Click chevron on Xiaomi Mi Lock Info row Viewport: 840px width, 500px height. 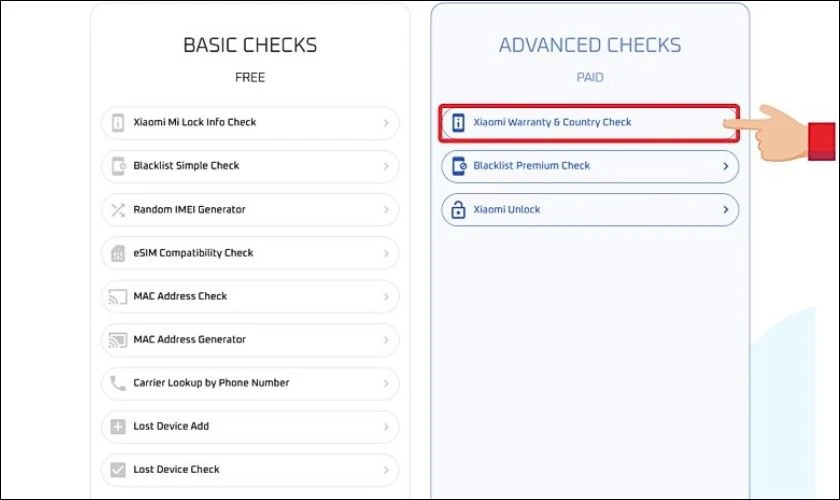(386, 123)
